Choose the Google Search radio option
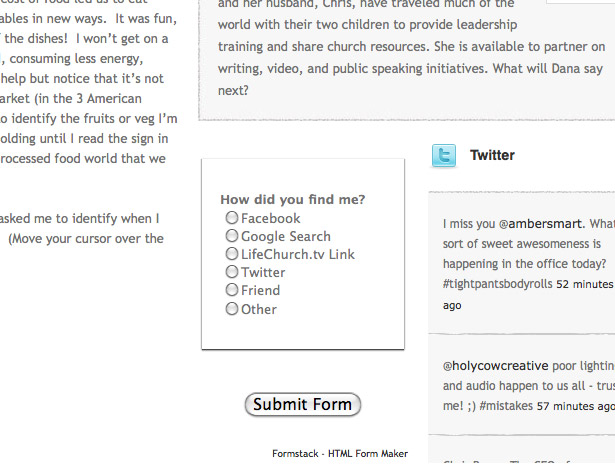This screenshot has width=615, height=475. [232, 236]
